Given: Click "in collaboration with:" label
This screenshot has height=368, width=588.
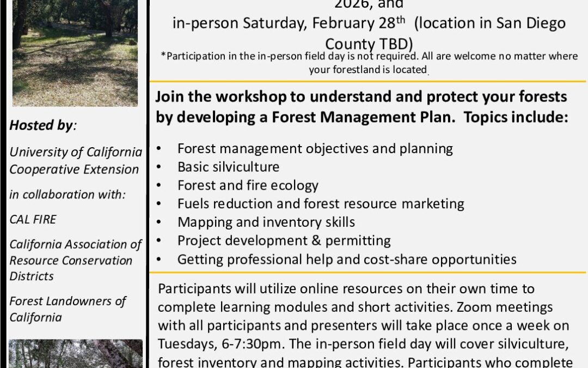Looking at the screenshot, I should (68, 194).
